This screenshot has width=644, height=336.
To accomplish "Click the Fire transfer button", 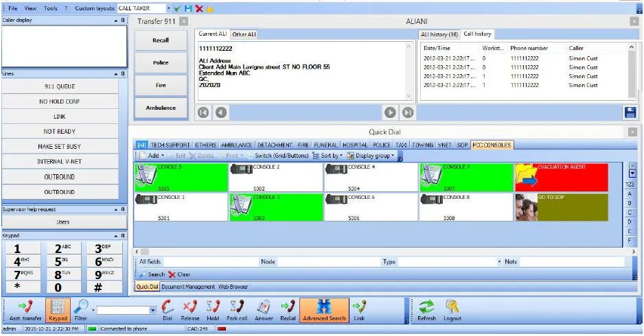I will pyautogui.click(x=161, y=85).
